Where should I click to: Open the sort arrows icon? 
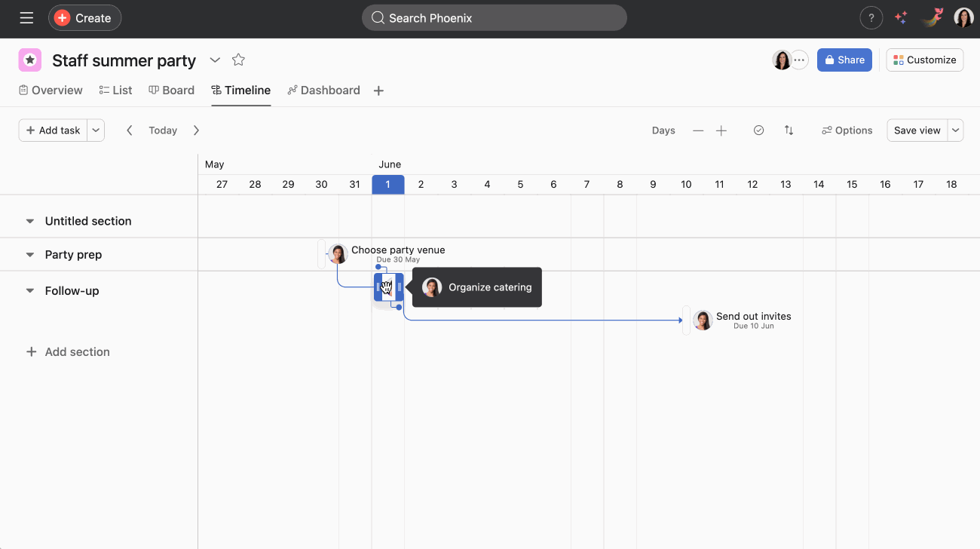pos(789,130)
